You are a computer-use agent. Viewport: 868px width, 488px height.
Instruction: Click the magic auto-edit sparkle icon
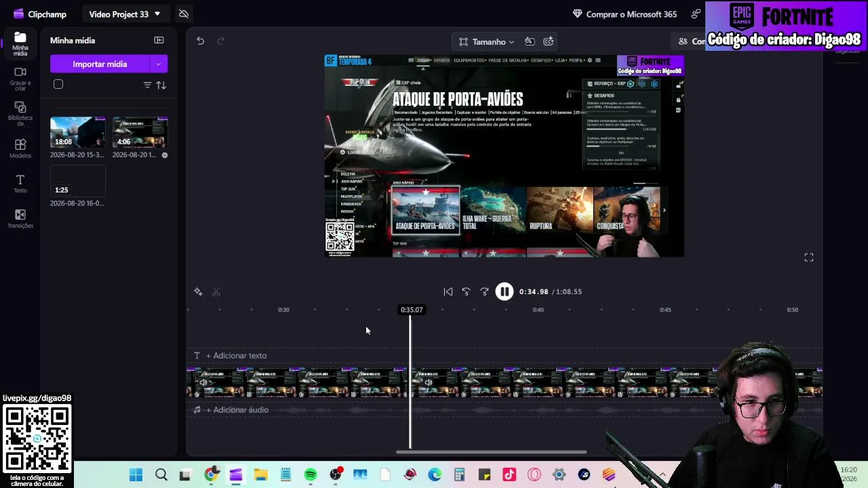pyautogui.click(x=198, y=291)
